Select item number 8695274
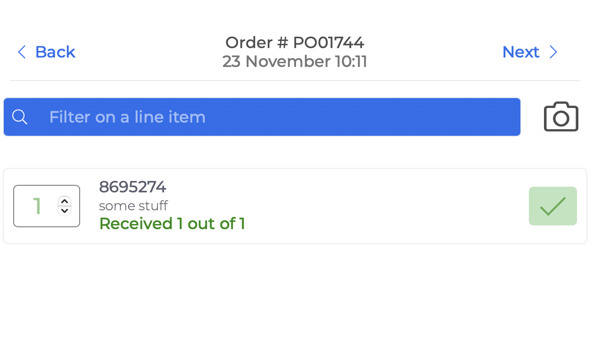Screen dimensions: 593x364 pyautogui.click(x=132, y=187)
